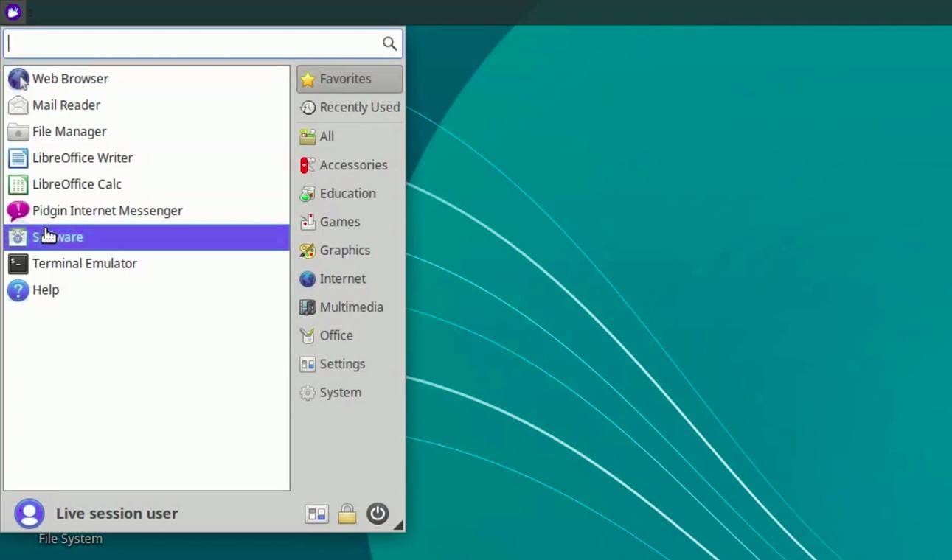Open the Favorites category
The image size is (952, 560).
(345, 79)
